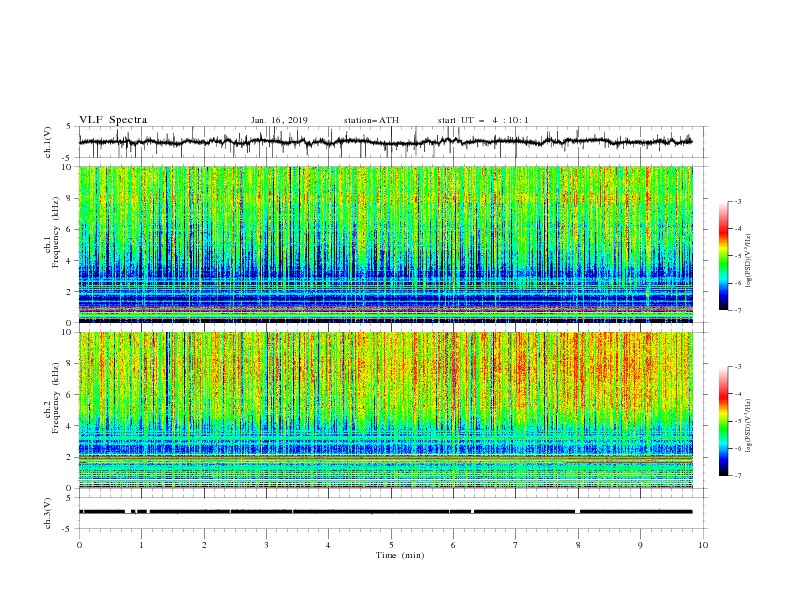Click the 'ch.1(V)' waveform axis label

point(48,142)
